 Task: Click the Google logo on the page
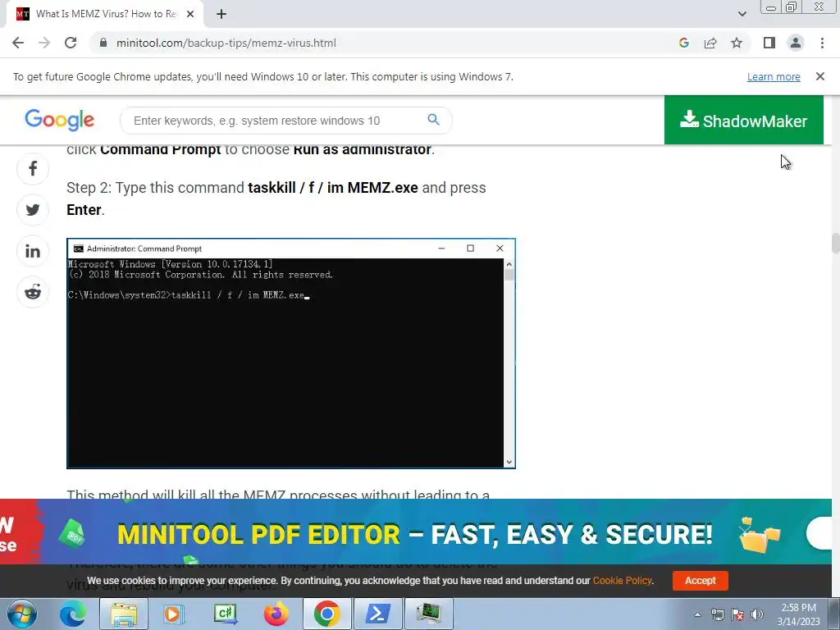tap(59, 120)
